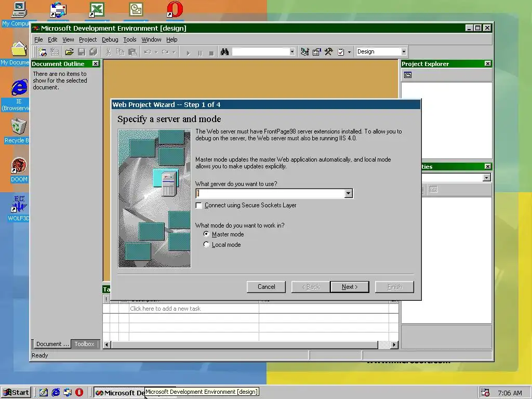The height and width of the screenshot is (399, 532).
Task: Open the Edit menu
Action: 52,39
